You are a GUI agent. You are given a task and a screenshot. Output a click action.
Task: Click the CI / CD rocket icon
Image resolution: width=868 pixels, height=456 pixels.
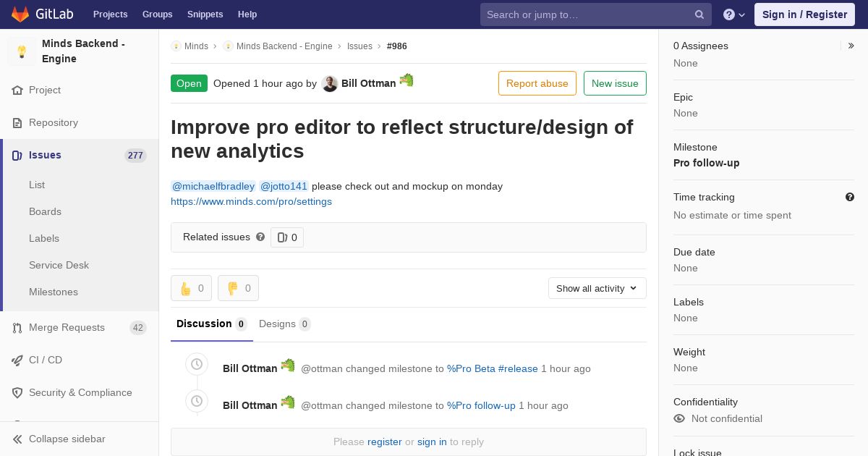(x=17, y=360)
